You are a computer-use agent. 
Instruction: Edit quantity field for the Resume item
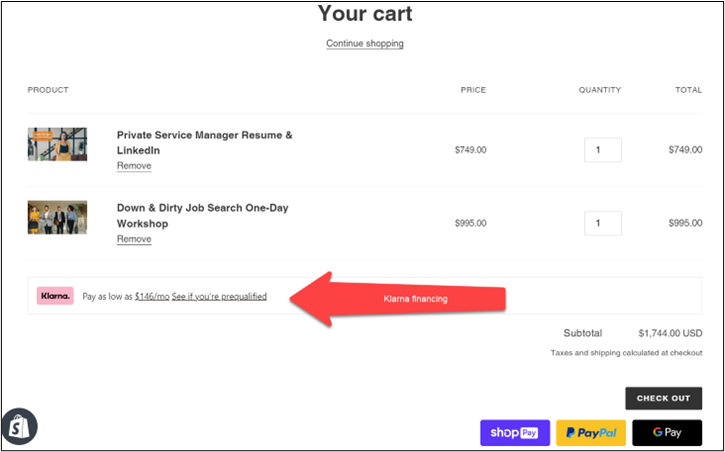(x=603, y=150)
